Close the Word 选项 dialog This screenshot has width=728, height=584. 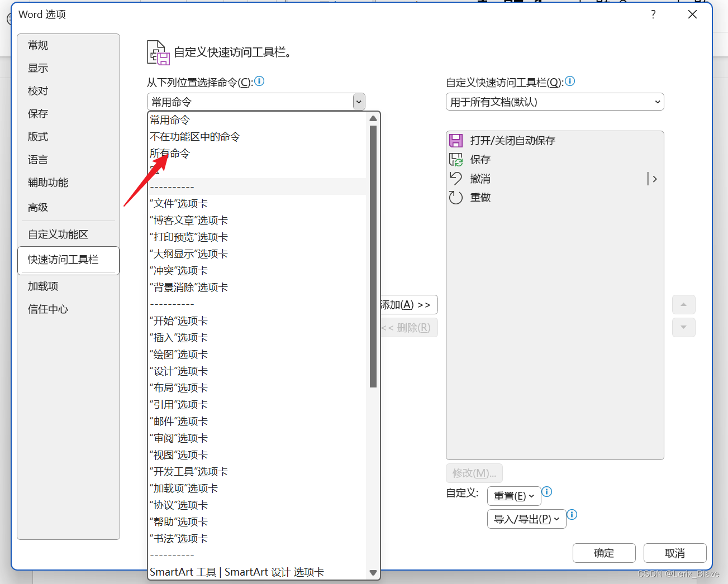692,15
